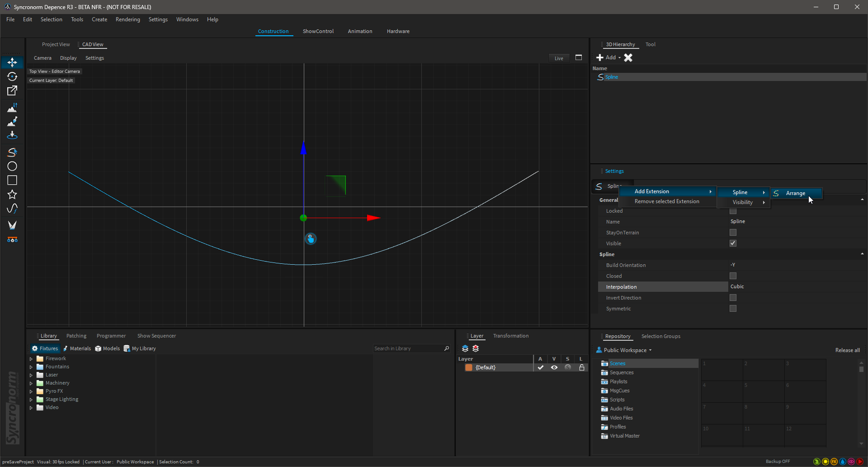
Task: Select the Scale tool
Action: (x=12, y=91)
